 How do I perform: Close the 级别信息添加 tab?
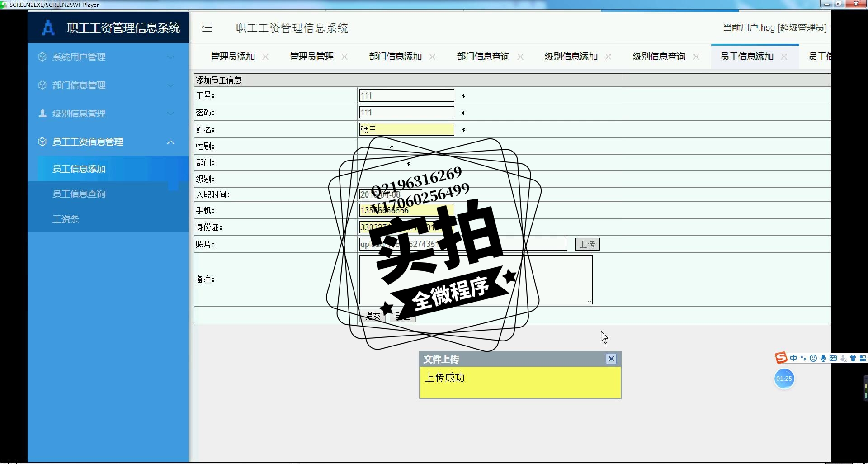(609, 57)
